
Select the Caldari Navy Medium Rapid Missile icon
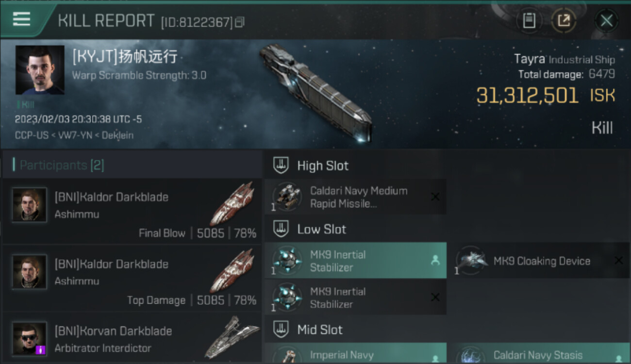click(286, 197)
